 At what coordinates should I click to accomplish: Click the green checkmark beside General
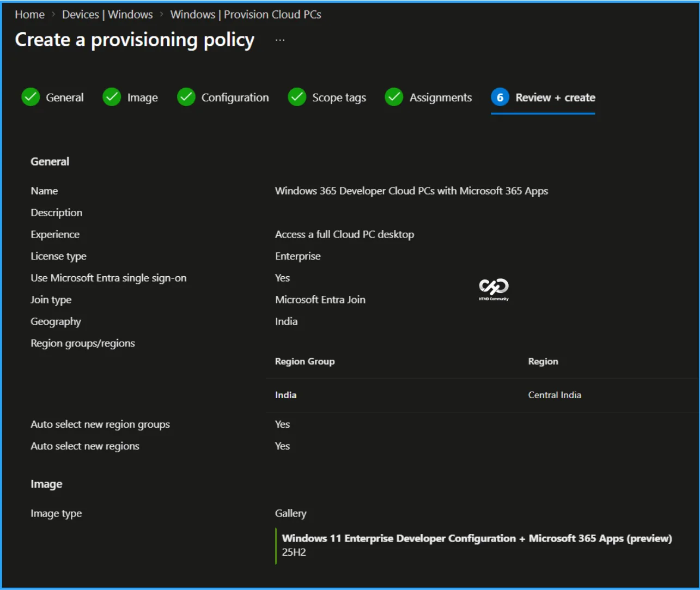coord(31,97)
